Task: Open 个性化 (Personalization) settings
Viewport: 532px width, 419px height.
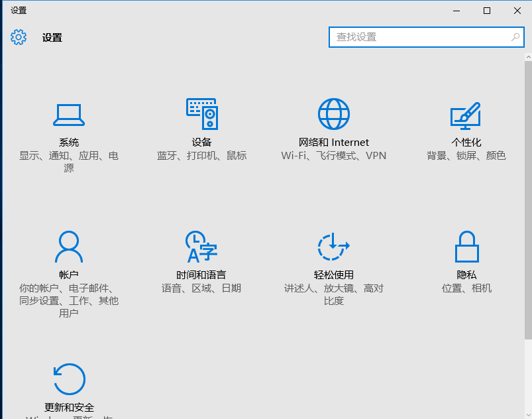Action: pyautogui.click(x=466, y=126)
